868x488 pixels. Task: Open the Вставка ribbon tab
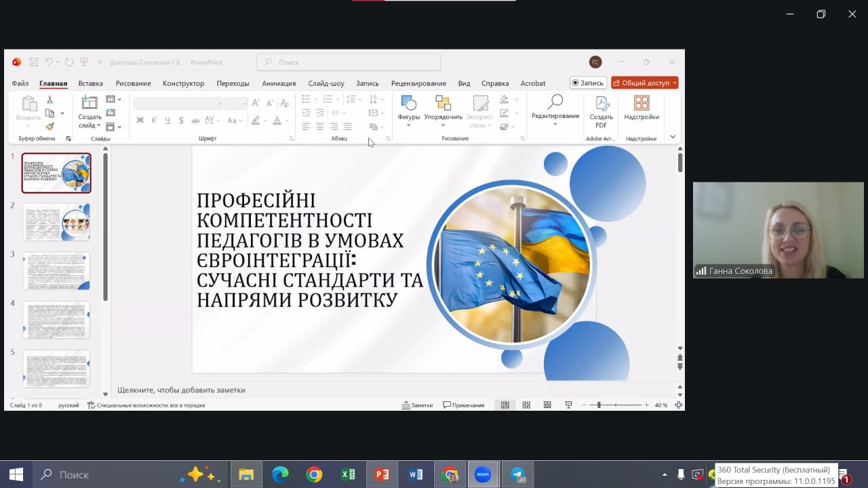pos(90,83)
